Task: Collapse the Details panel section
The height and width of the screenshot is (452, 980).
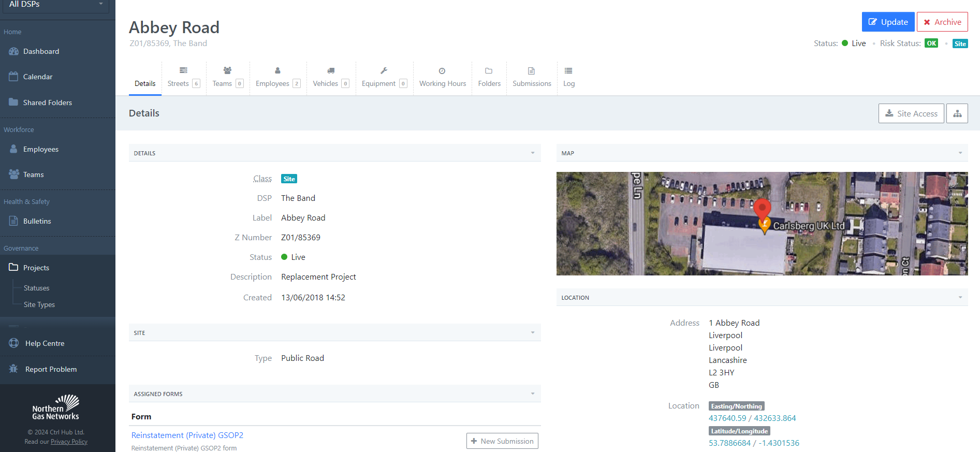Action: (532, 153)
